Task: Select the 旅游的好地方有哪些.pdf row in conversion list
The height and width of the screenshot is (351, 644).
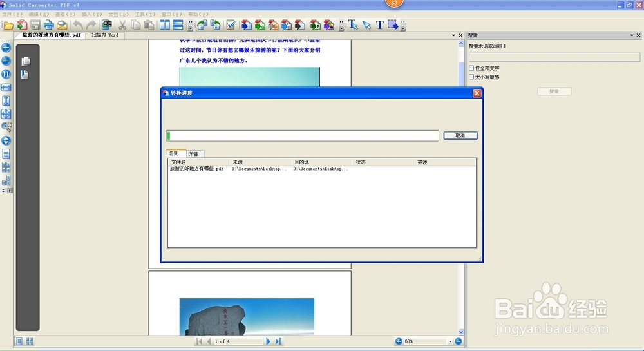Action: click(x=321, y=169)
